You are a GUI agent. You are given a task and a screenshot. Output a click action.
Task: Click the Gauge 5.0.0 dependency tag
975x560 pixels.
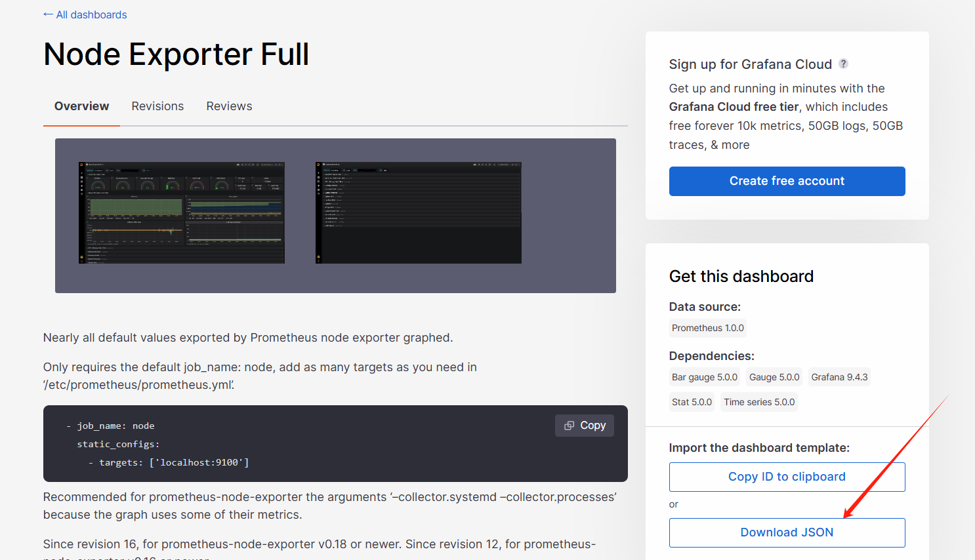(x=774, y=377)
